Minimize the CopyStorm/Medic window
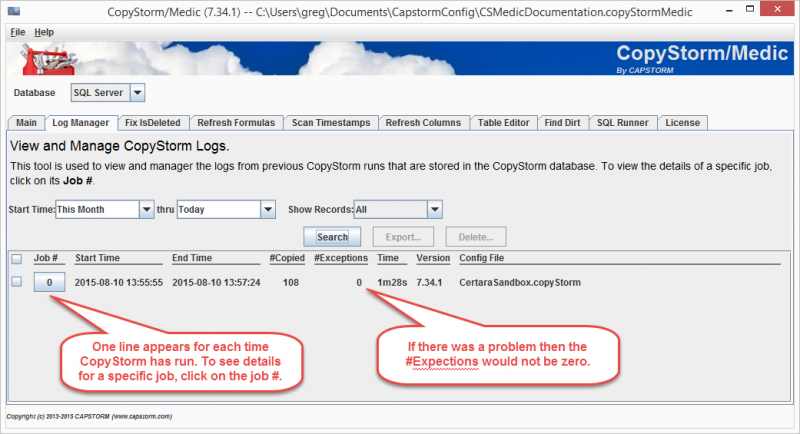 [x=730, y=10]
